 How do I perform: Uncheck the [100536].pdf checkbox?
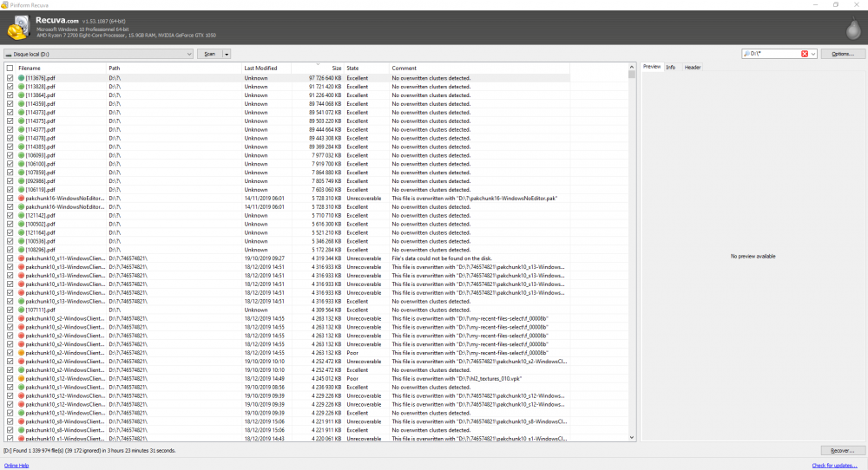(x=10, y=241)
